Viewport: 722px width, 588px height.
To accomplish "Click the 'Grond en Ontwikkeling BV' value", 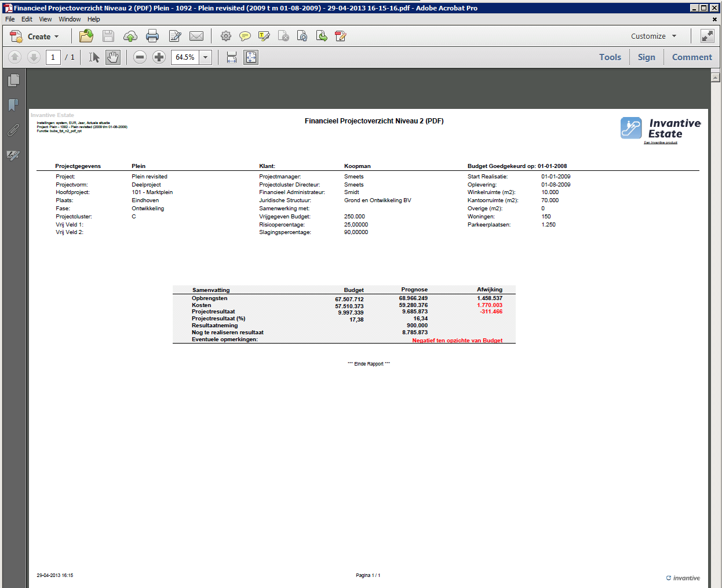I will (x=378, y=200).
